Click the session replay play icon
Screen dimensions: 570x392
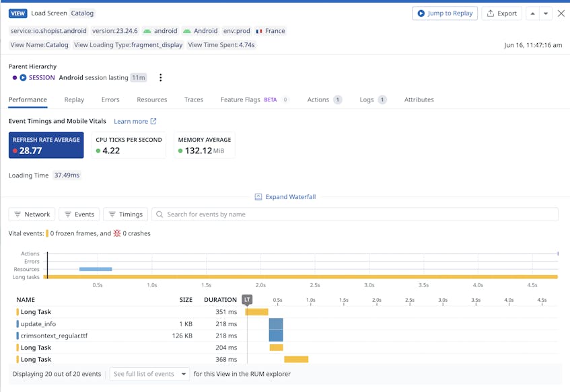pos(23,77)
